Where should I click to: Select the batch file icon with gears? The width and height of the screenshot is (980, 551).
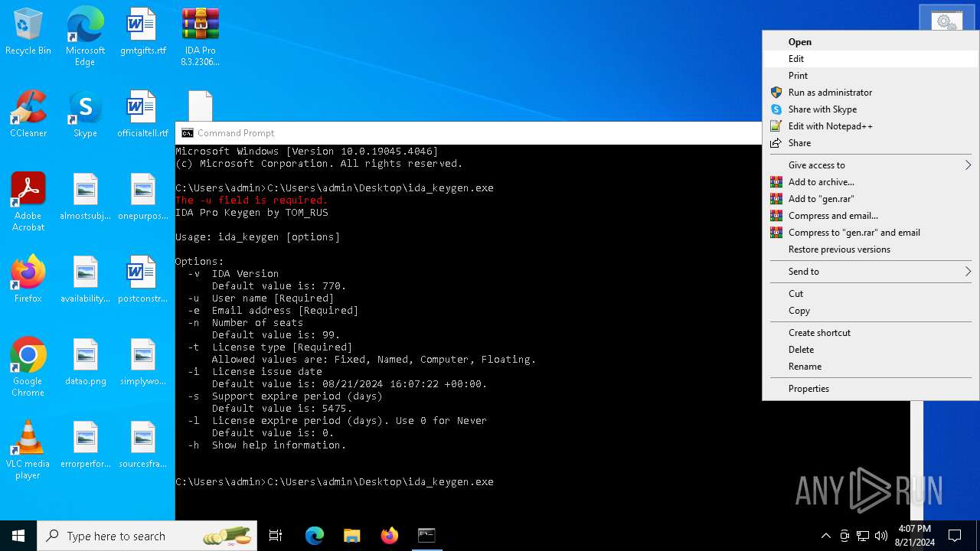point(946,21)
